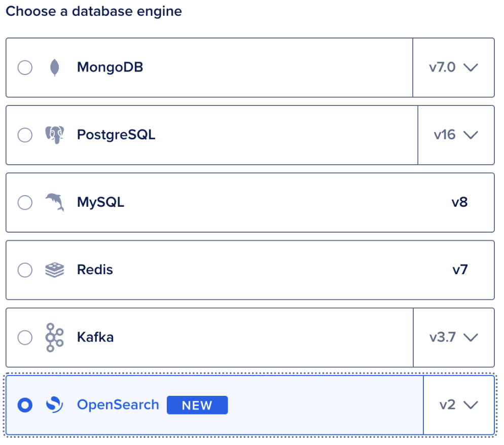
Task: Click the MySQL engine name label
Action: click(100, 202)
